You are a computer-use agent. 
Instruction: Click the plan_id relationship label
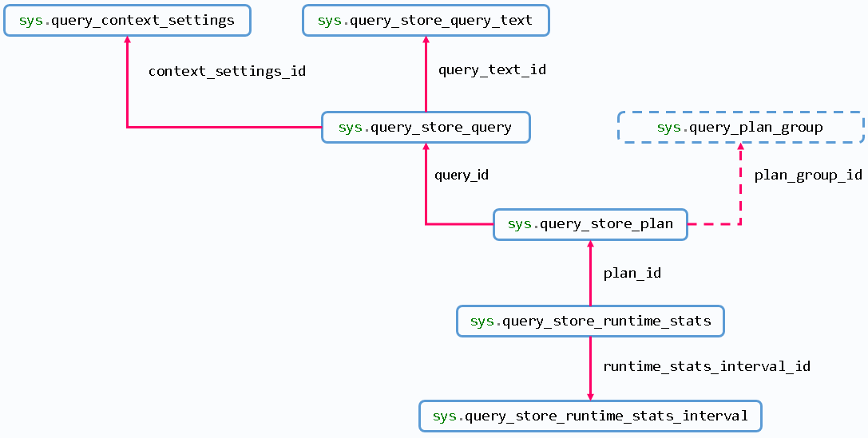pyautogui.click(x=632, y=273)
